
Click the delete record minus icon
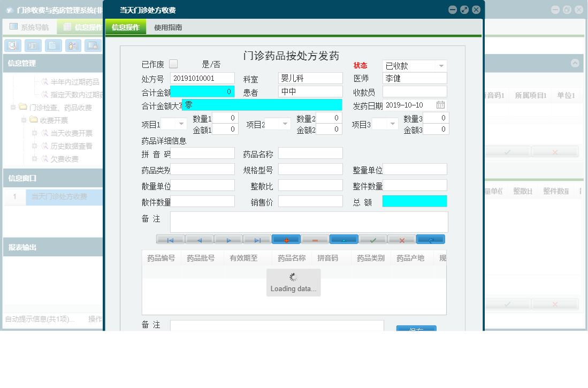point(315,239)
